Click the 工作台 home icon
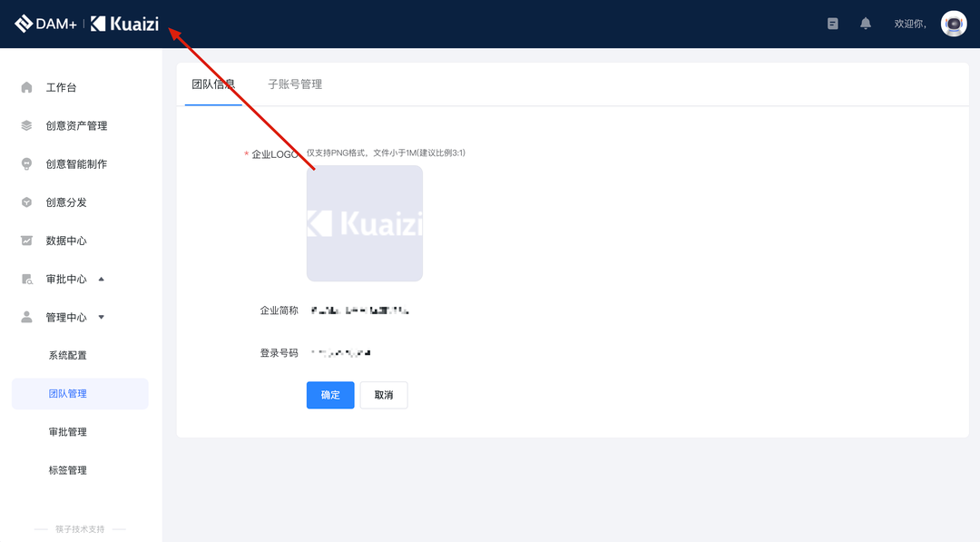The width and height of the screenshot is (980, 542). [26, 87]
